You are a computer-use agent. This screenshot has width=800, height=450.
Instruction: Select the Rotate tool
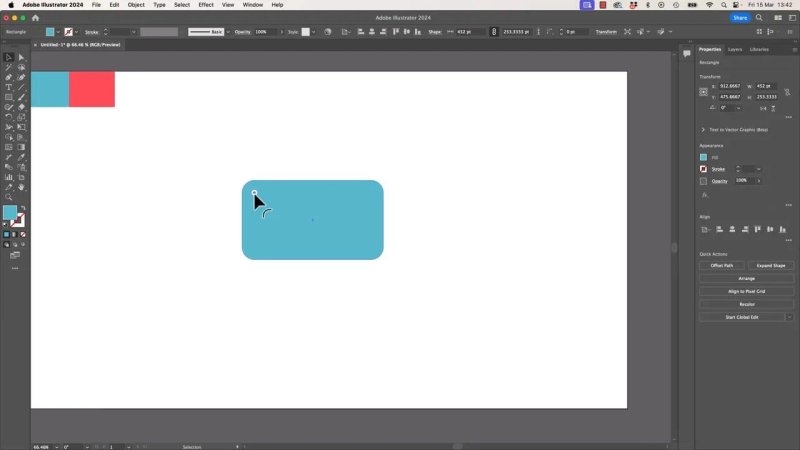(x=9, y=117)
